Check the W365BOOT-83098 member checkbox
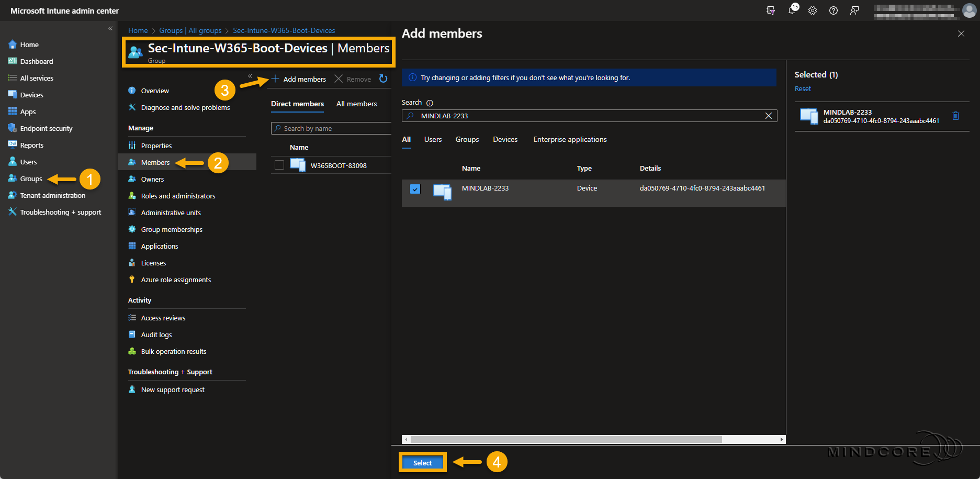This screenshot has height=479, width=980. click(279, 165)
